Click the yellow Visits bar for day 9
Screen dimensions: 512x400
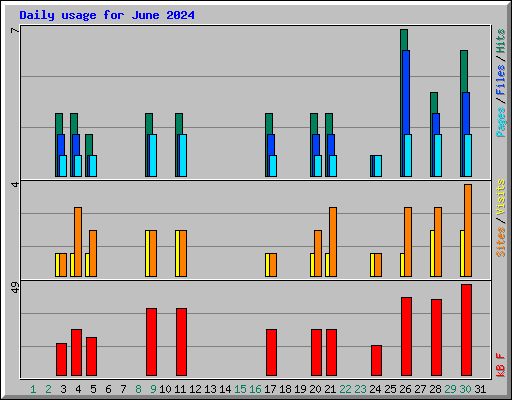[147, 253]
